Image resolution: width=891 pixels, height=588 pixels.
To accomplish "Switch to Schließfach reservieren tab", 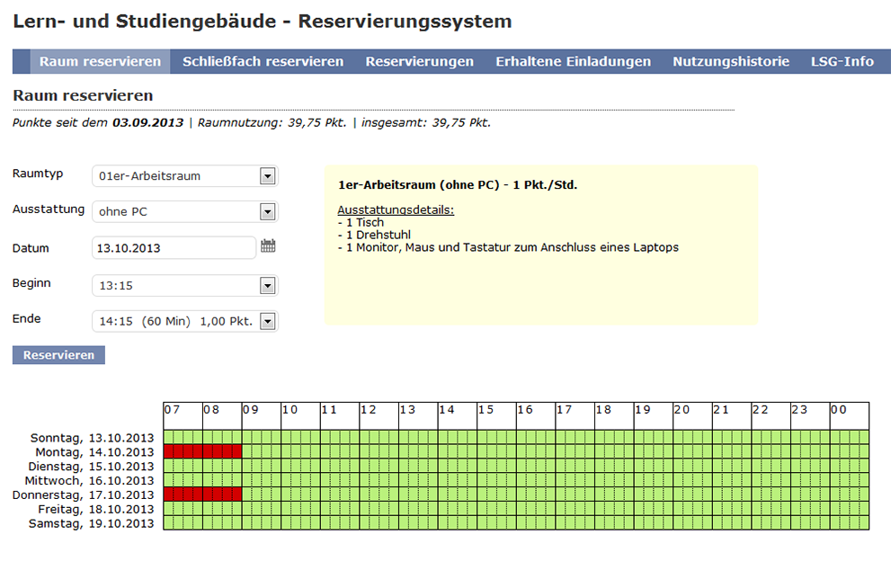I will (263, 61).
